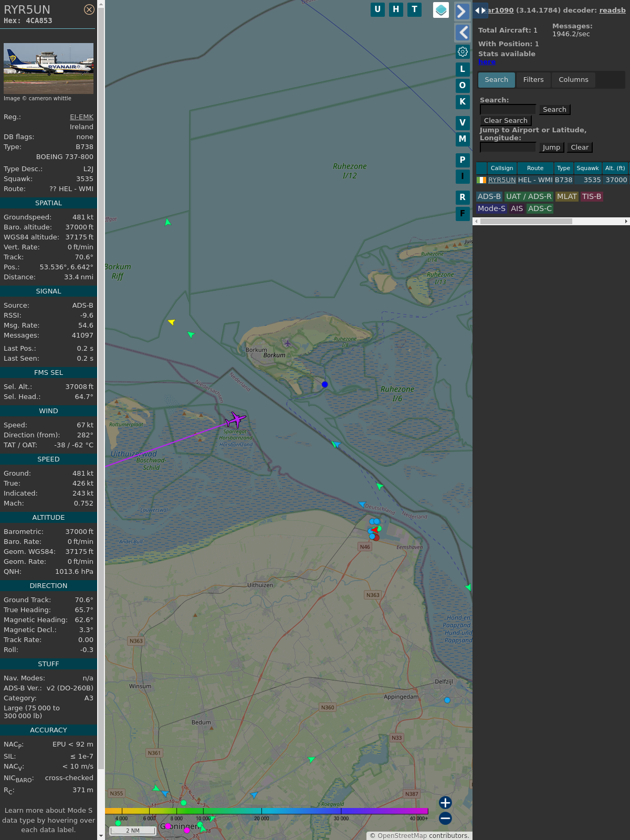Sort by the Squawk column header
This screenshot has height=840, width=630.
(587, 168)
